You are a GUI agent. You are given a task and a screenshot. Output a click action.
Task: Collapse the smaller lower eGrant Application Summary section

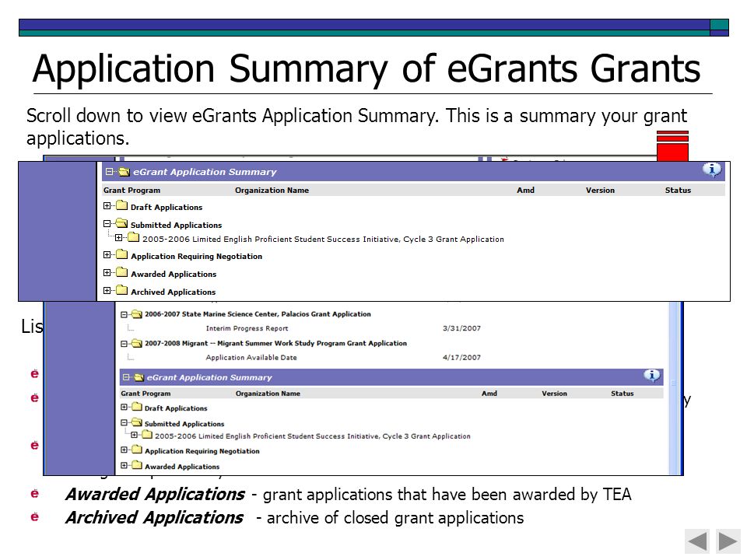(x=126, y=377)
